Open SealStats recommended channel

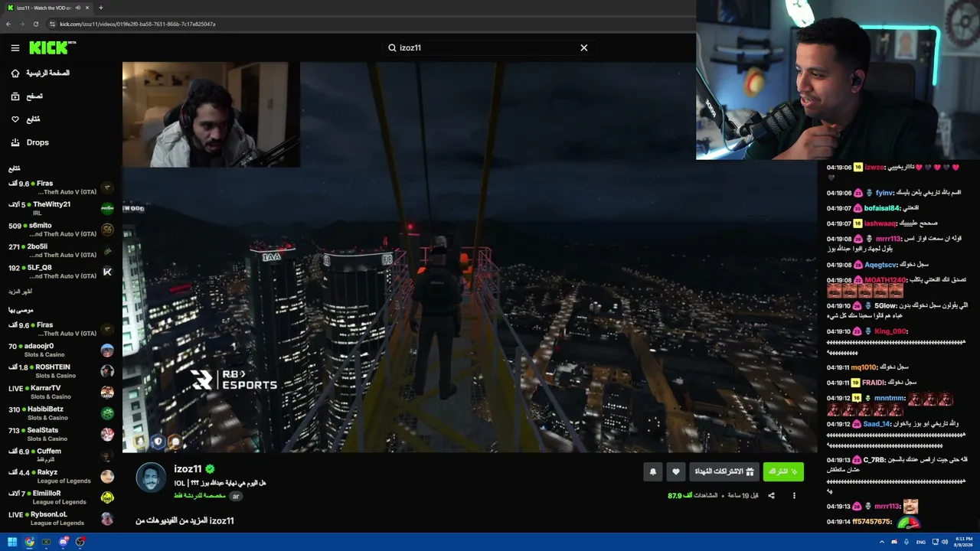[x=60, y=434]
